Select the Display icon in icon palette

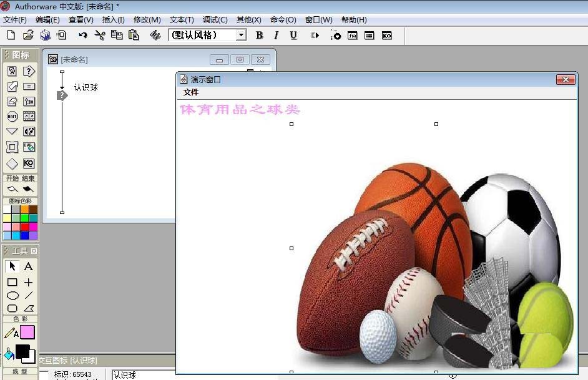[12, 71]
